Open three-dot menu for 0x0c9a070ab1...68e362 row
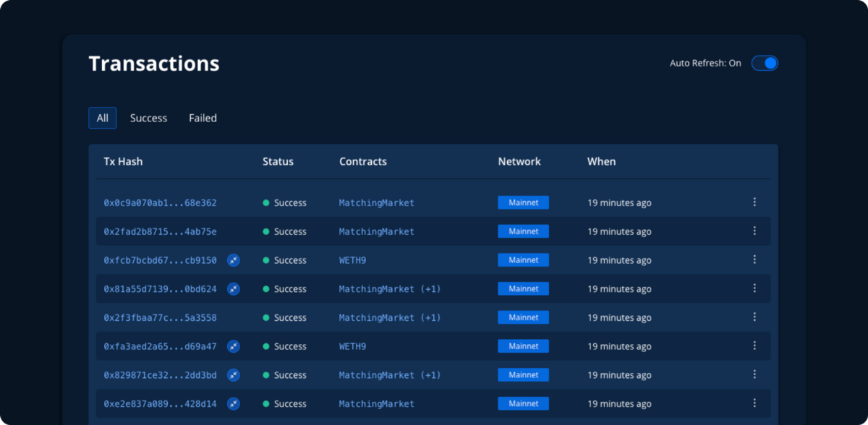The image size is (868, 425). 754,202
